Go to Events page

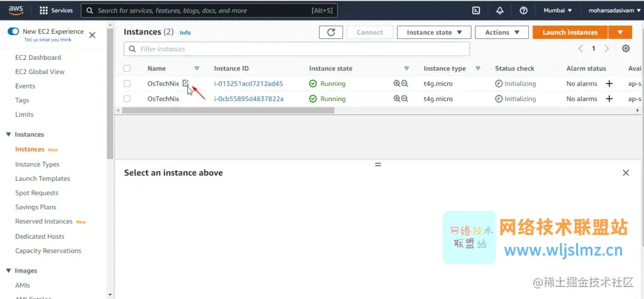[25, 86]
